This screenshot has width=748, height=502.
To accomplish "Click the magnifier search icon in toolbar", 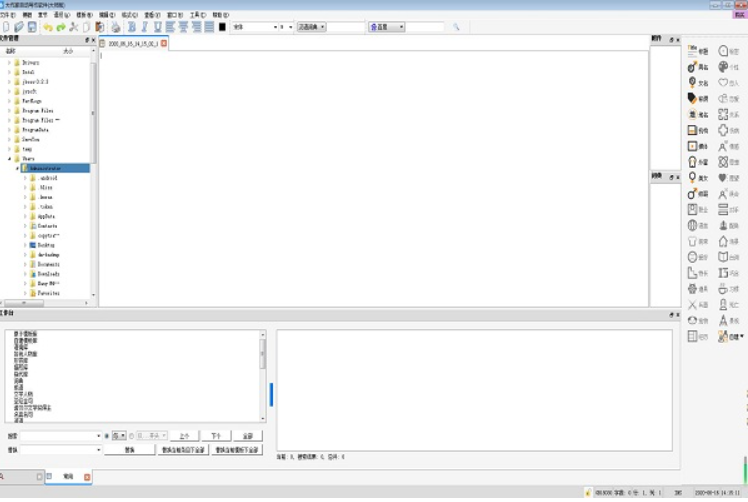I will point(456,27).
